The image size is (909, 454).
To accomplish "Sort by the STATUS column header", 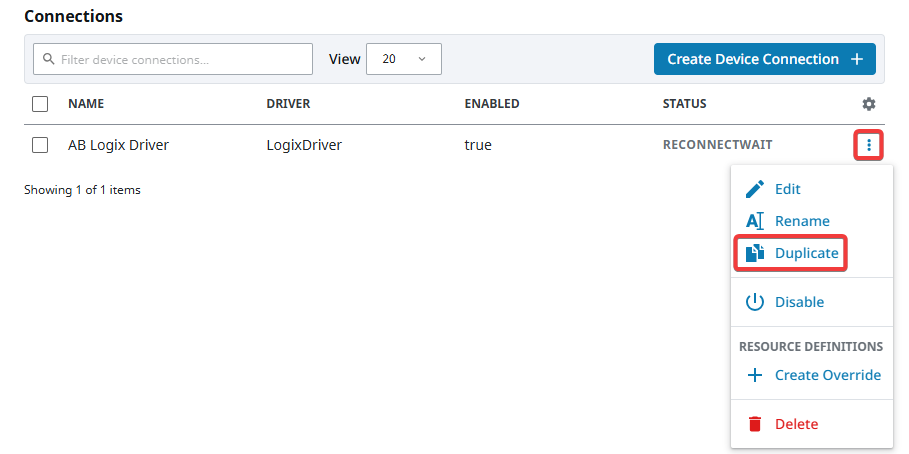I will (x=685, y=104).
